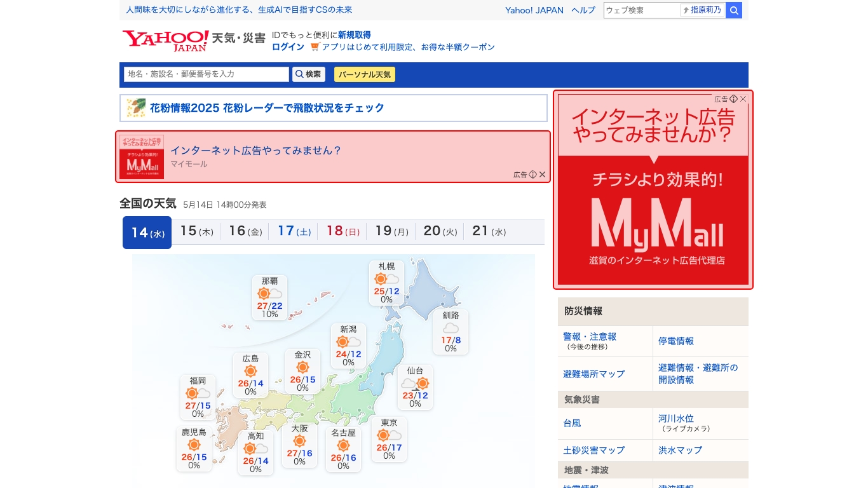Click the MyMall ad thumbnail image
This screenshot has width=868, height=488.
pyautogui.click(x=142, y=157)
